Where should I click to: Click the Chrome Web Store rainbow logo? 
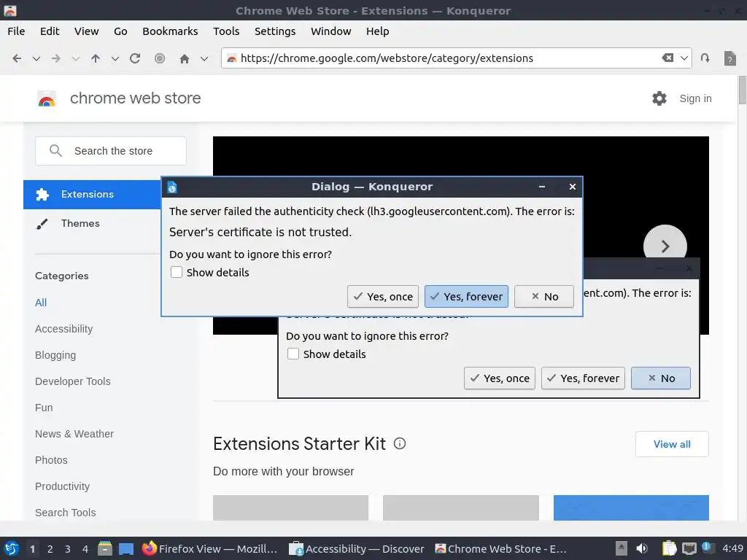click(47, 98)
